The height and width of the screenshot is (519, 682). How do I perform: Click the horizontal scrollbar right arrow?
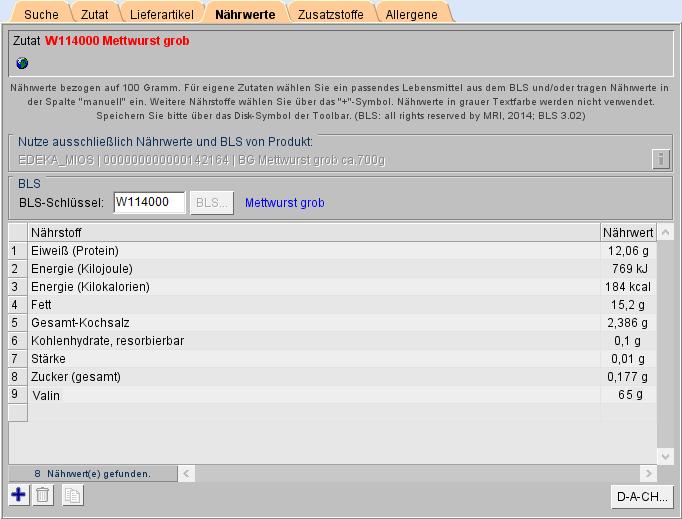click(x=649, y=473)
